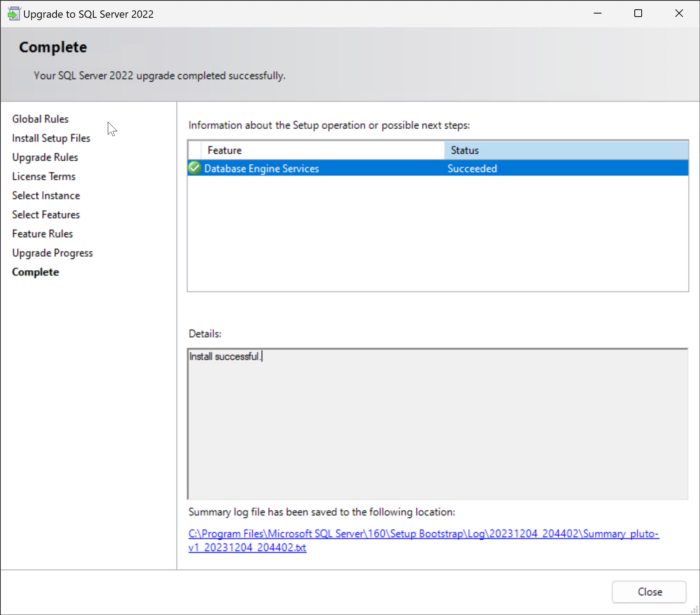The height and width of the screenshot is (615, 700).
Task: Minimize the upgrade wizard window
Action: pos(597,14)
